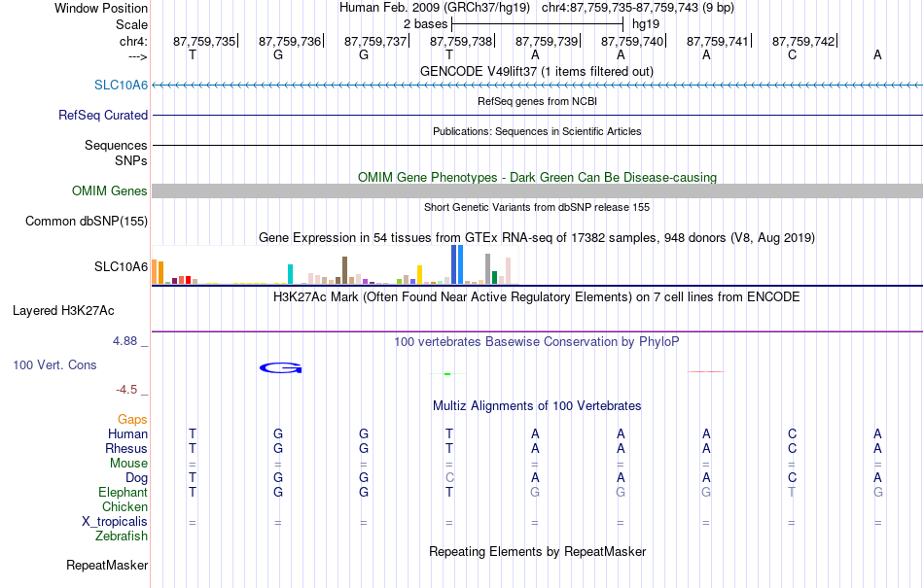
Task: Select the X_tropicalis alignment row label
Action: [115, 522]
